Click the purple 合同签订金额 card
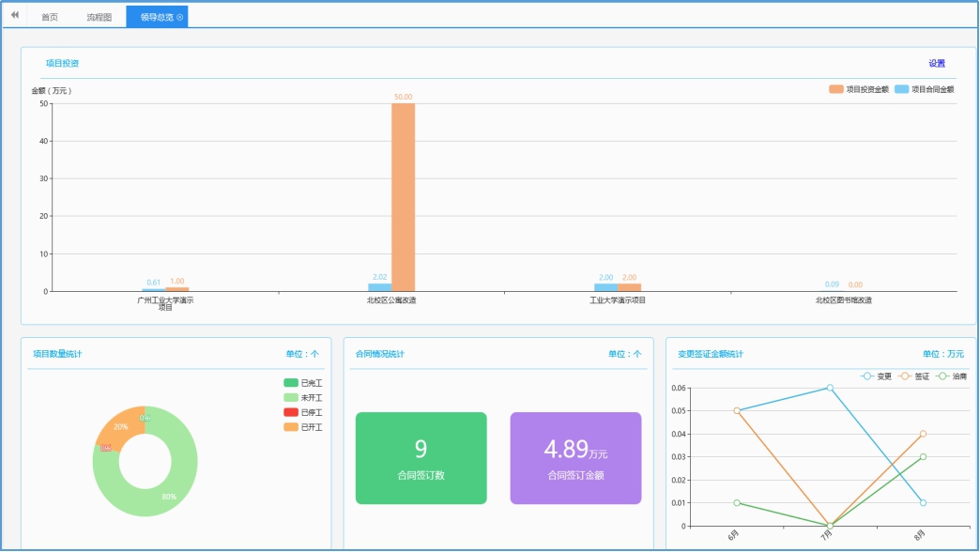Screen dimensions: 980x552 [575, 458]
